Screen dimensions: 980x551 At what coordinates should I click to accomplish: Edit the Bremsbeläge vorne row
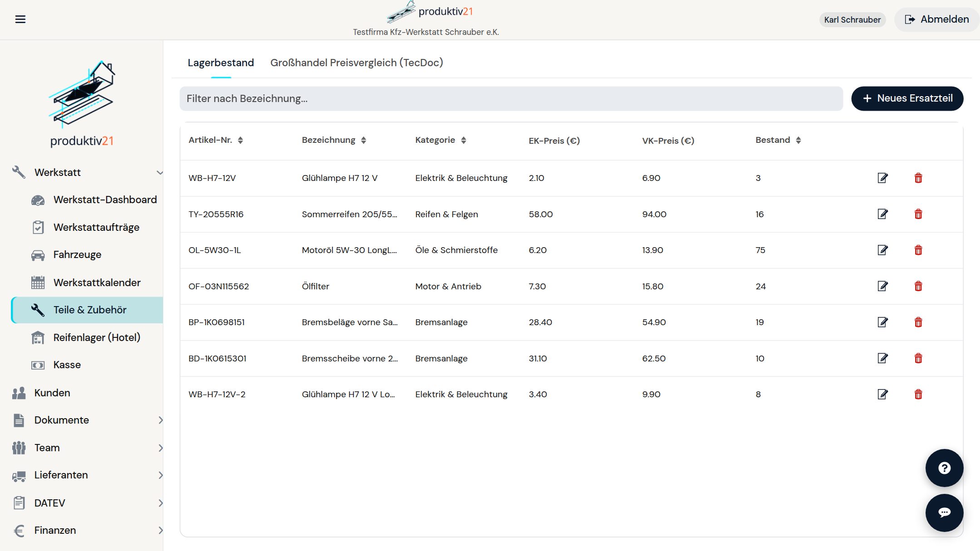[882, 322]
